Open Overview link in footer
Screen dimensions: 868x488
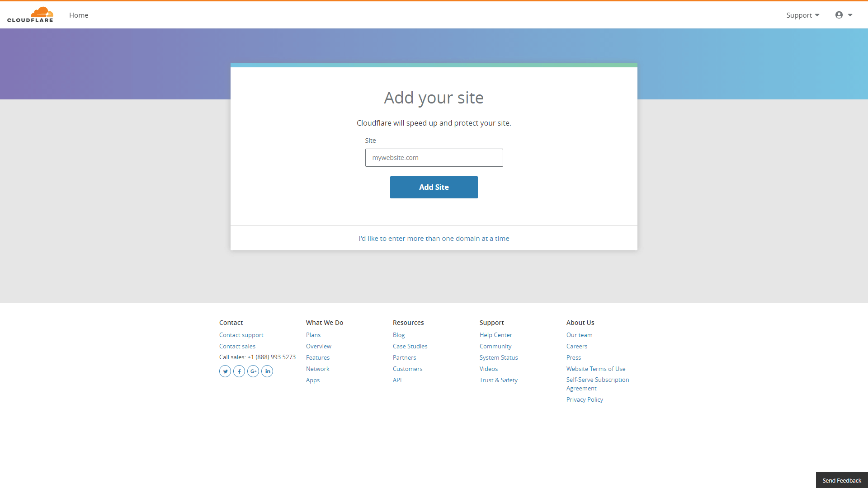[x=319, y=346]
